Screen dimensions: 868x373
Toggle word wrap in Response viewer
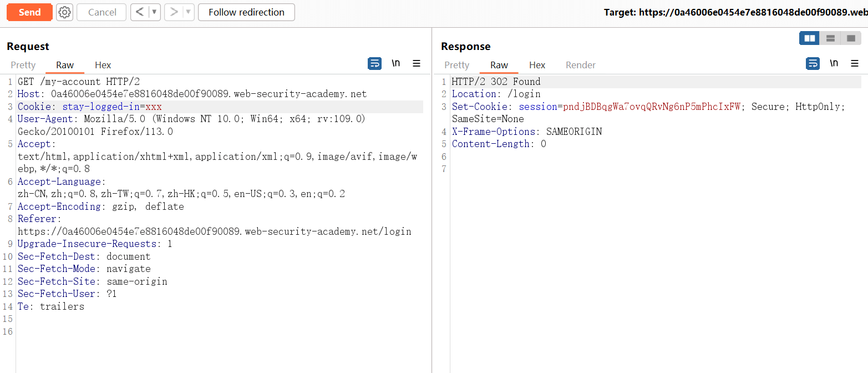point(813,64)
